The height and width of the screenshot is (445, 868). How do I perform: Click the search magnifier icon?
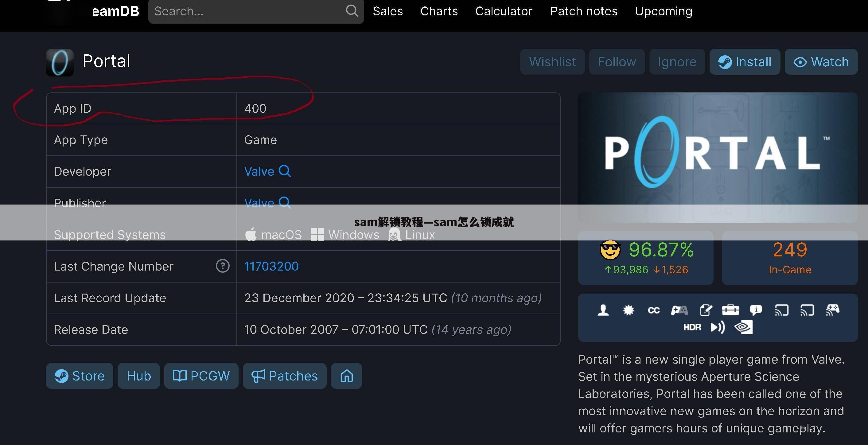point(352,11)
